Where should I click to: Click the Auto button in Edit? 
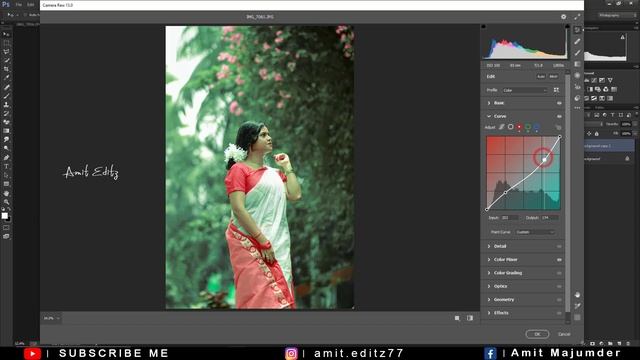pos(540,76)
